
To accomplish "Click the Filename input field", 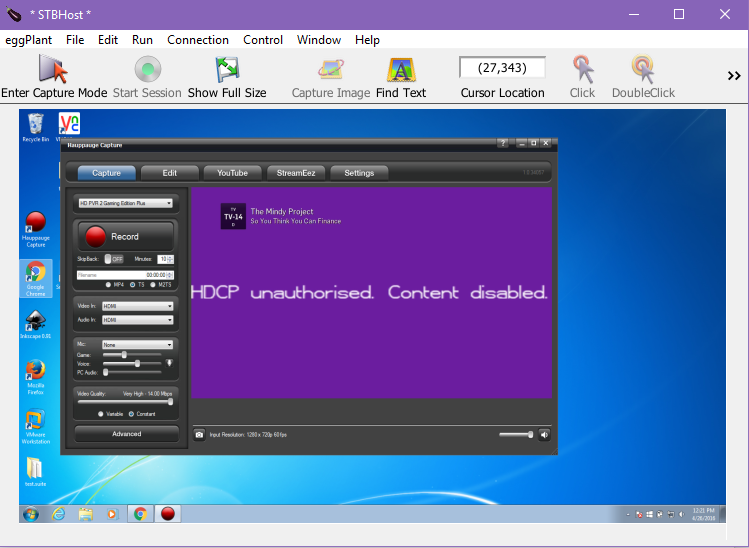I will [110, 275].
